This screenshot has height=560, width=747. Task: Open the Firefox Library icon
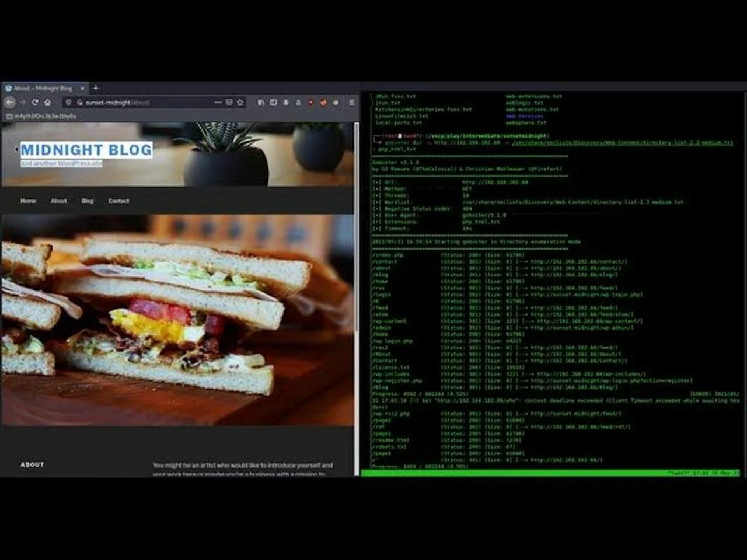tap(261, 102)
